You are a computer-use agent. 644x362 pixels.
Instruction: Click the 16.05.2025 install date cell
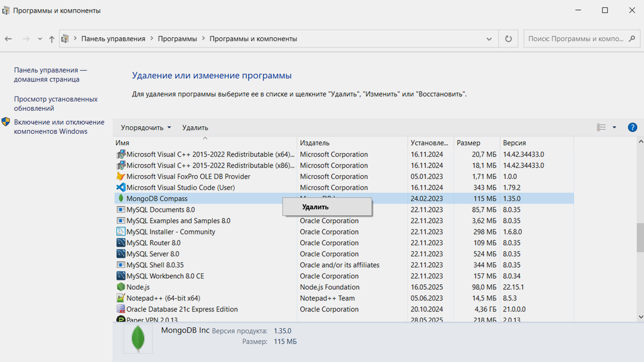pyautogui.click(x=427, y=287)
